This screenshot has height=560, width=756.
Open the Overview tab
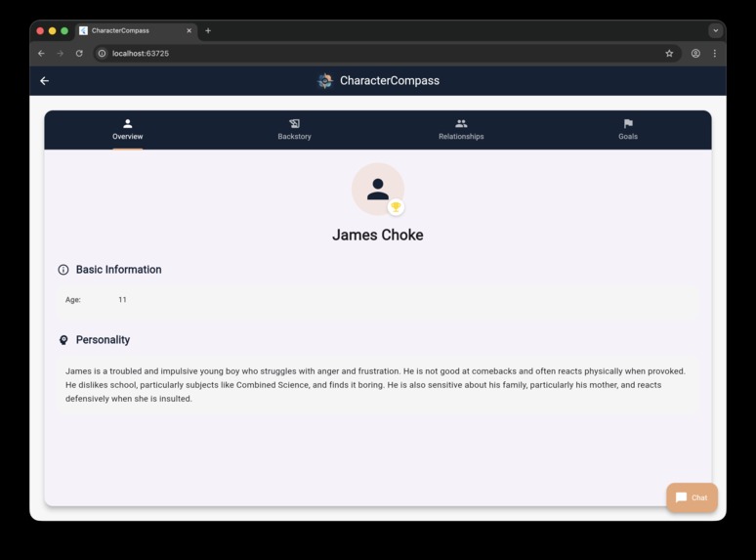(x=128, y=130)
